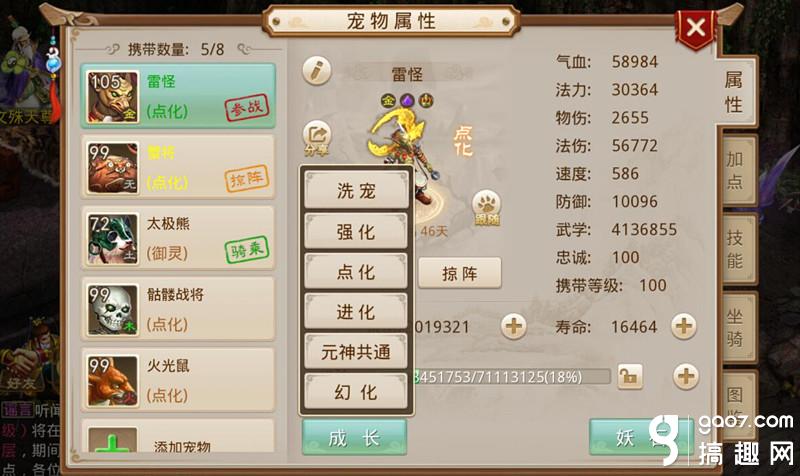Click the 分享 share icon
This screenshot has width=800, height=476.
pos(317,138)
